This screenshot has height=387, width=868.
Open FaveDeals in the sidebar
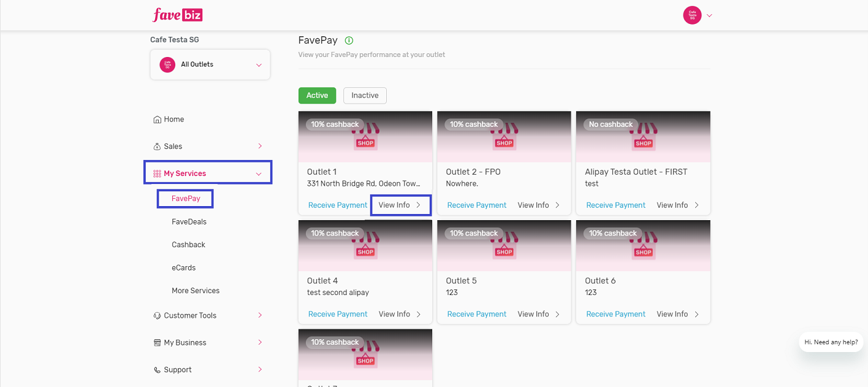[x=189, y=221]
